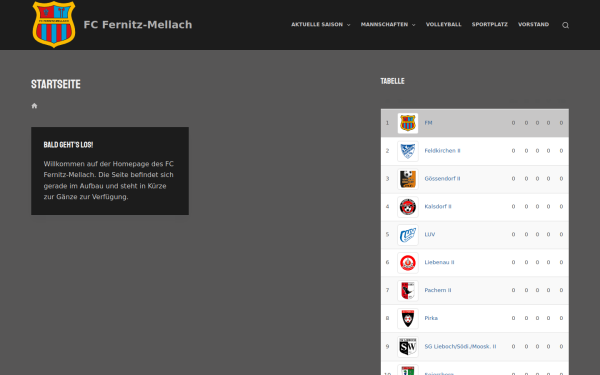
Task: Open the Vorstand menu item
Action: coord(533,24)
